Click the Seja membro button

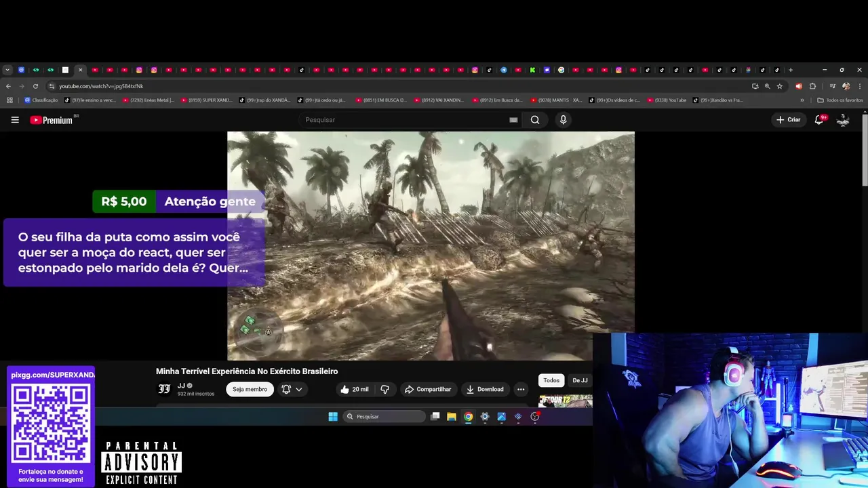tap(250, 389)
